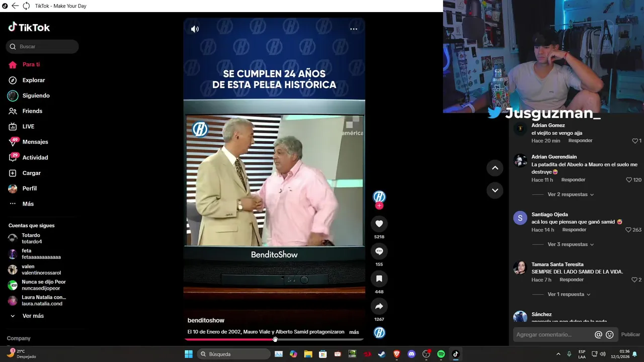Go to the next video with the down arrow
644x362 pixels.
coord(495,191)
